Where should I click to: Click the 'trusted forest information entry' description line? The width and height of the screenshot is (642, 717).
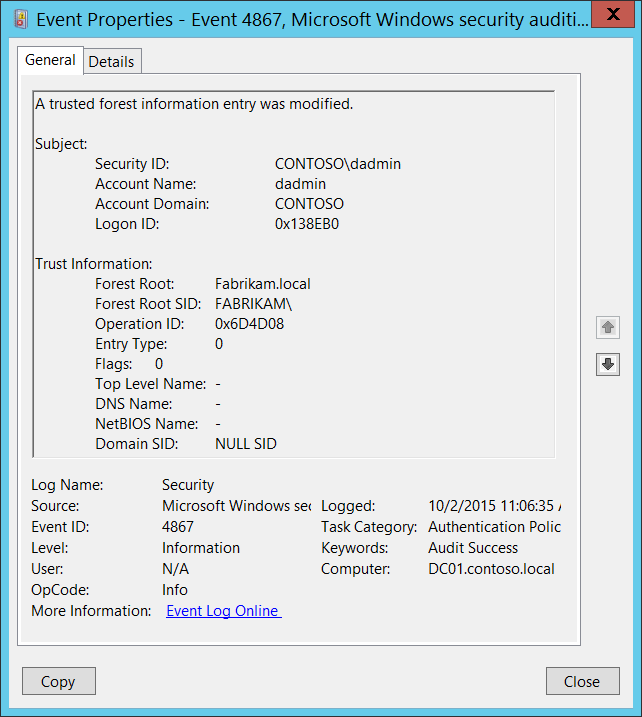pyautogui.click(x=194, y=103)
